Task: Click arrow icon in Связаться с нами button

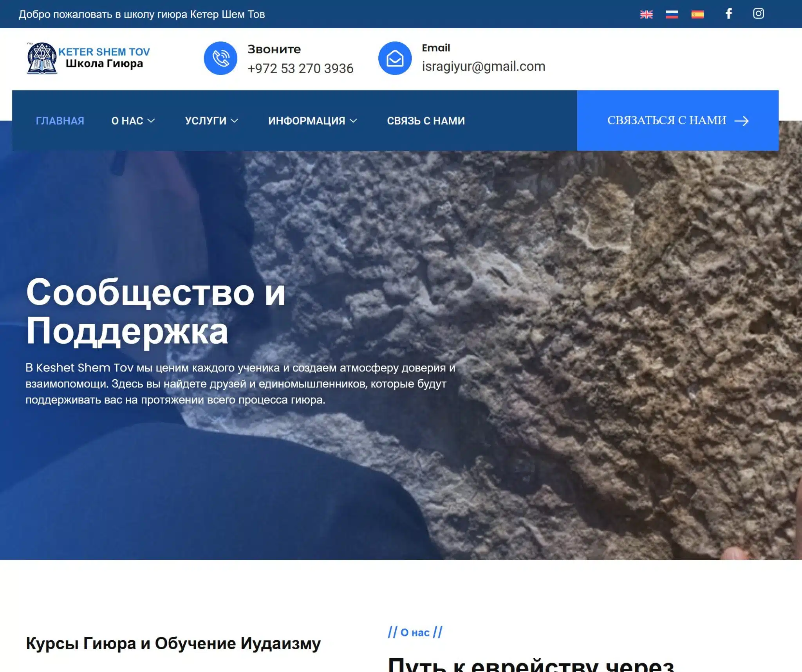Action: (741, 121)
